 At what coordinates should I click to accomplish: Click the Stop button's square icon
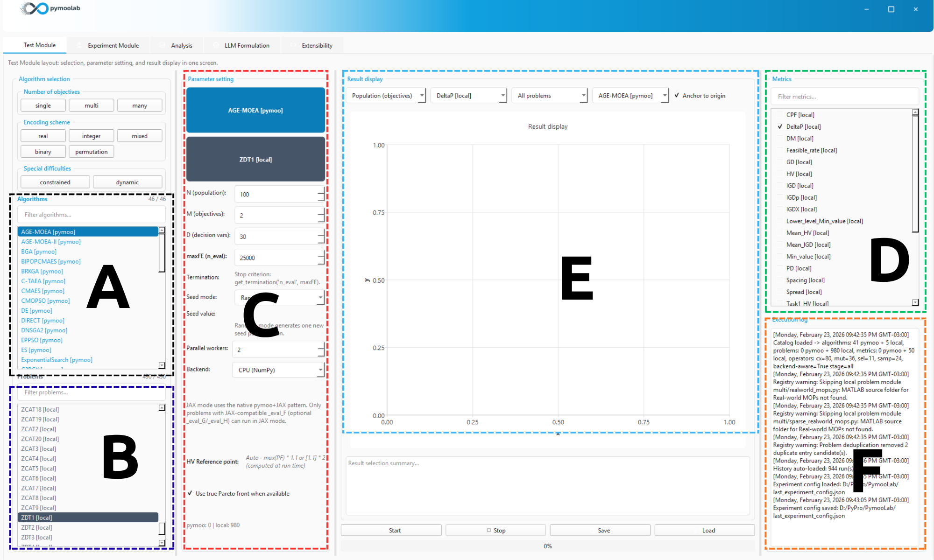488,530
